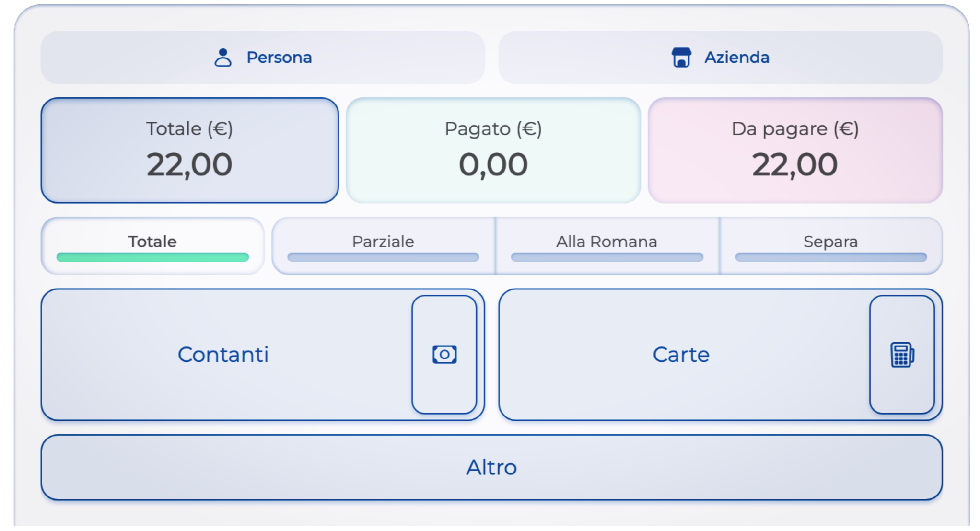Click the person icon beside Persona
Viewport: 980px width, 531px height.
(x=222, y=58)
